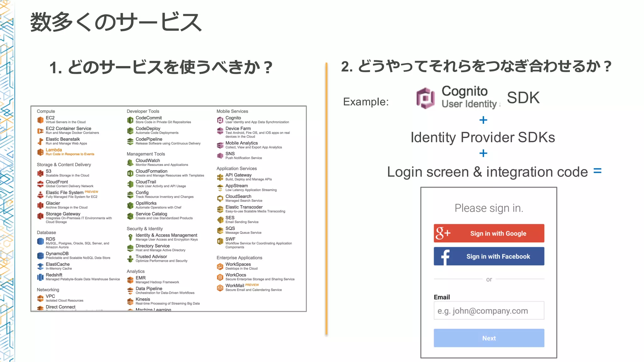Open the SES email icon
Image resolution: width=644 pixels, height=362 pixels.
[x=220, y=220]
